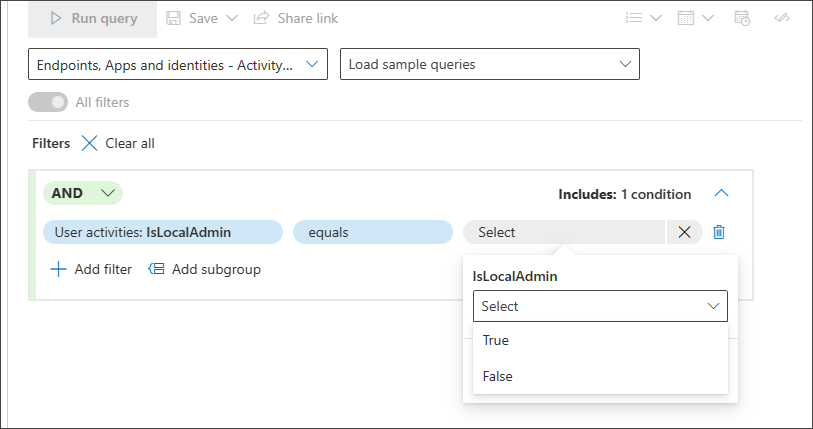This screenshot has height=429, width=813.
Task: Expand the Endpoints, Apps and identities dropdown
Action: [x=178, y=64]
